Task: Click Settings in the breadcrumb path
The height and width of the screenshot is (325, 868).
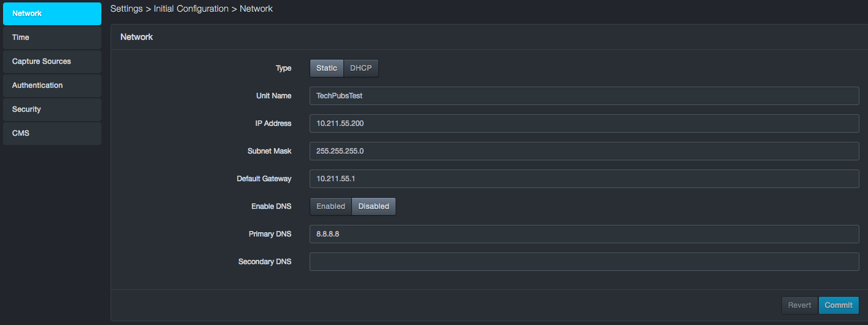Action: [126, 9]
